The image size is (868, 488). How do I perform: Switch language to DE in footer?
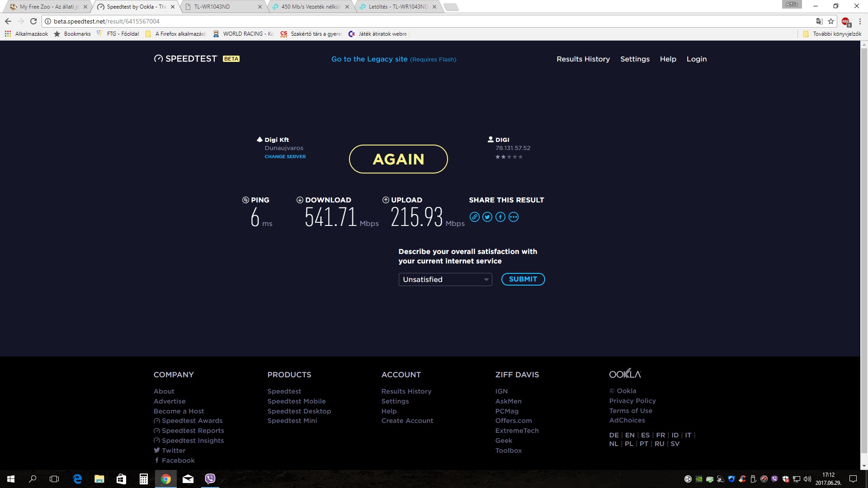pos(614,435)
